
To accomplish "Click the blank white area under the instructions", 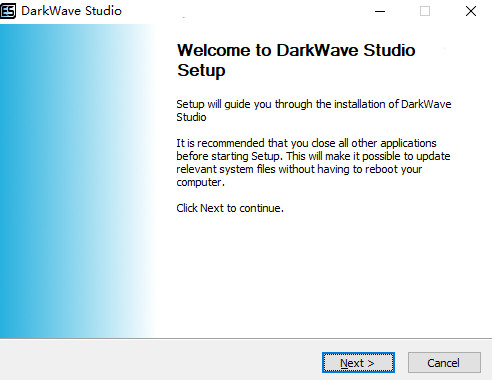I will point(313,273).
